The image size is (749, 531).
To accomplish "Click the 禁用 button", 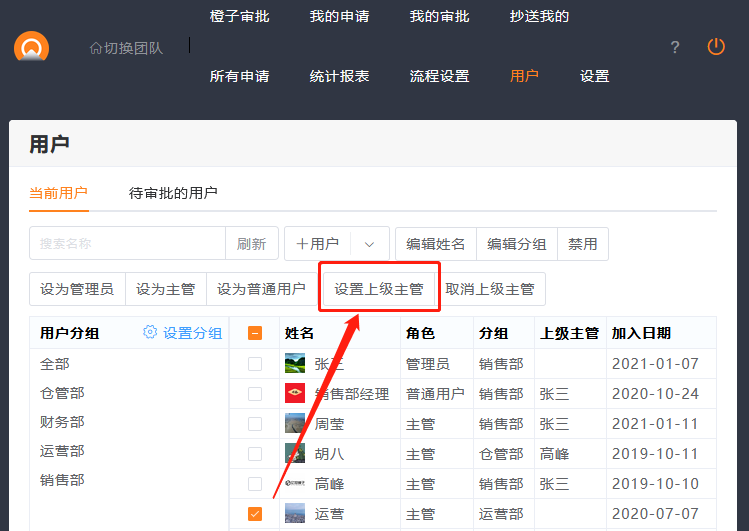I will pyautogui.click(x=582, y=244).
